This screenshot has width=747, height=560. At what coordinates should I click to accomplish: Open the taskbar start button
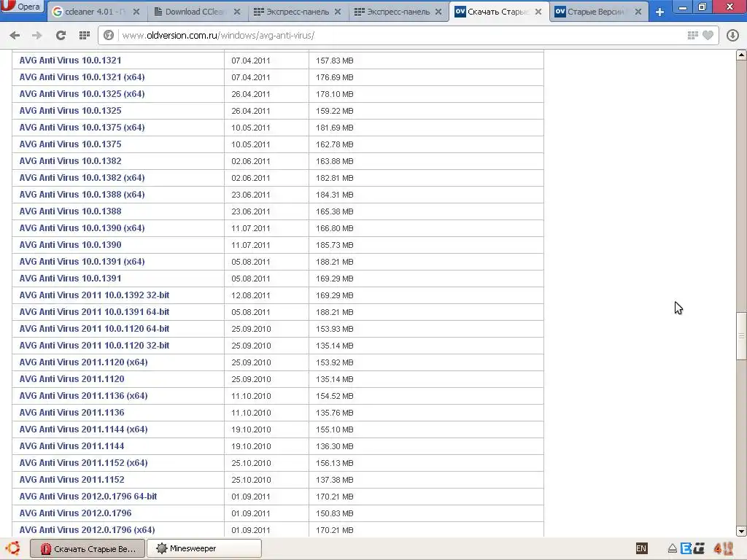tap(13, 548)
